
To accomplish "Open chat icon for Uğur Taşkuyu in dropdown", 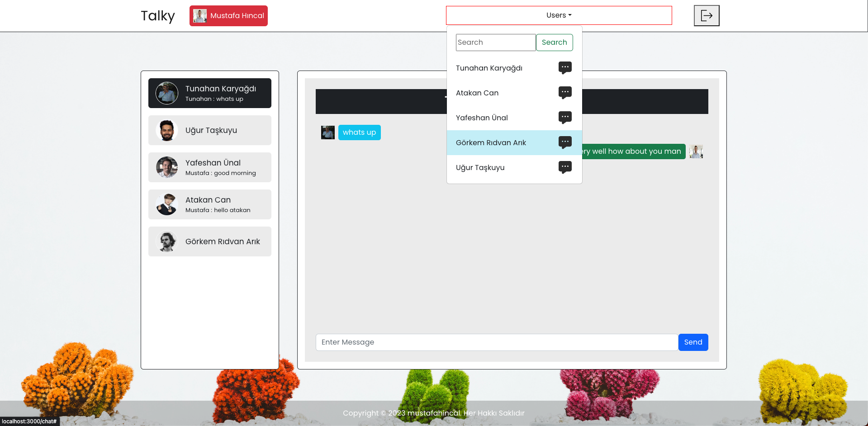I will click(565, 167).
